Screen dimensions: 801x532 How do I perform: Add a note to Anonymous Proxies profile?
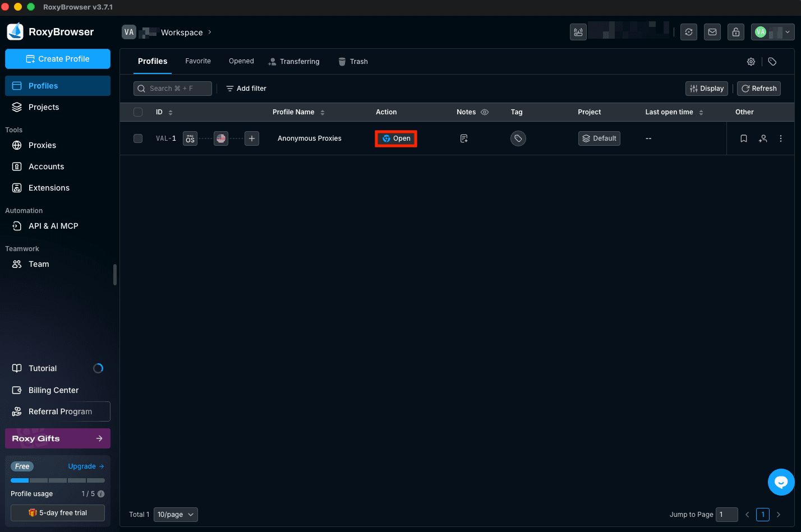click(464, 138)
